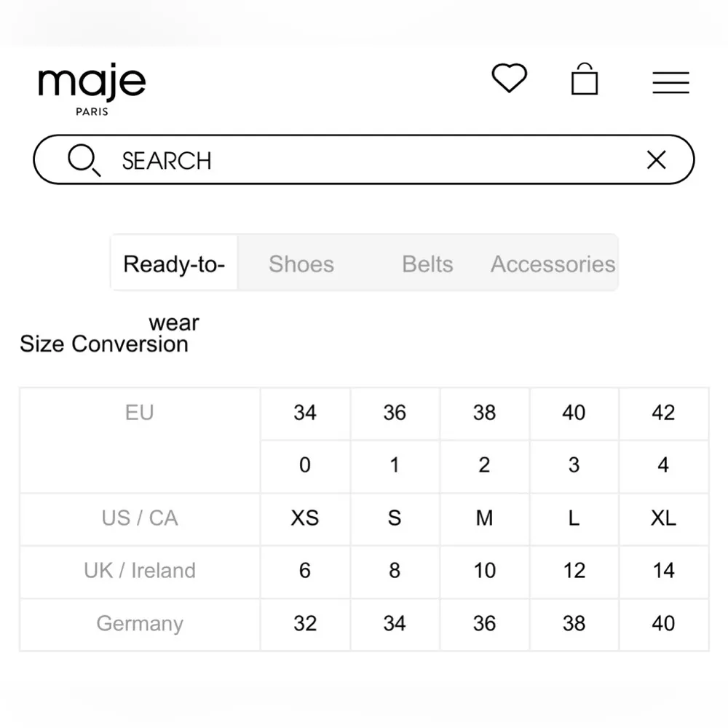Image resolution: width=728 pixels, height=728 pixels.
Task: Switch to the Belts tab
Action: point(427,264)
